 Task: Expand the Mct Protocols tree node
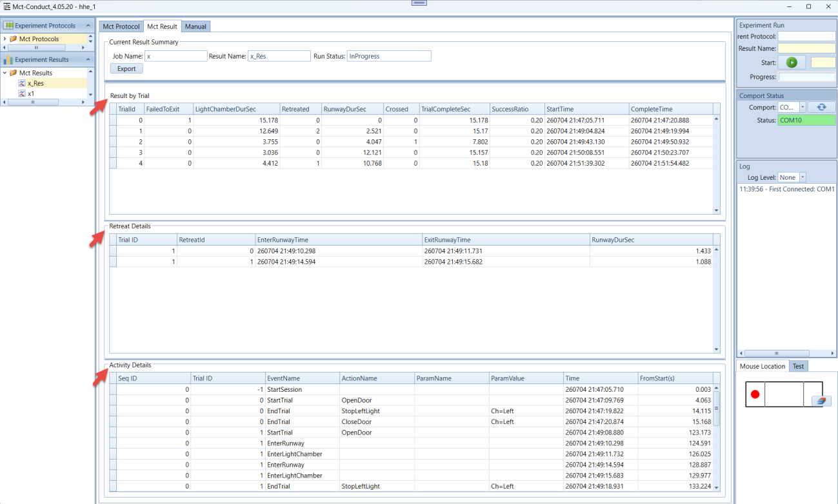(5, 39)
